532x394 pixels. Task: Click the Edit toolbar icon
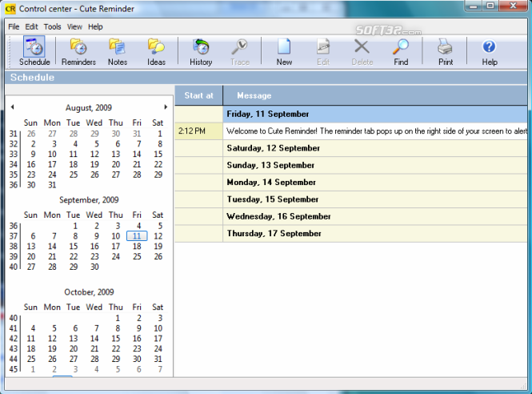coord(323,51)
